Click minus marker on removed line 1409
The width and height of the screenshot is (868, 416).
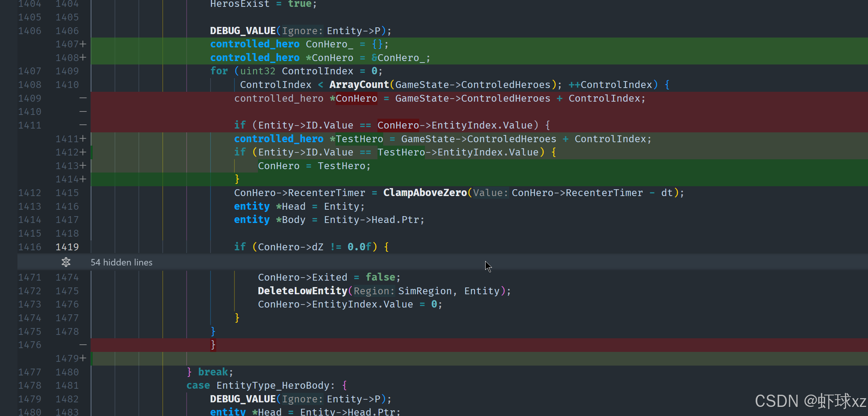(83, 98)
